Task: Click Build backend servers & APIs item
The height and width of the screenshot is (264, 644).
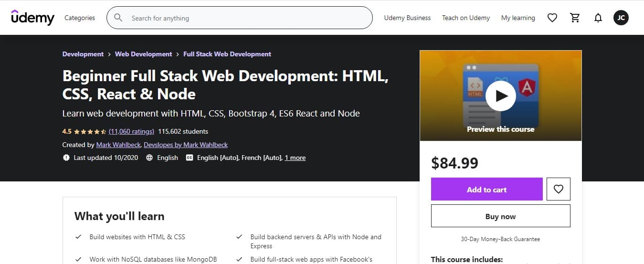Action: [x=316, y=241]
